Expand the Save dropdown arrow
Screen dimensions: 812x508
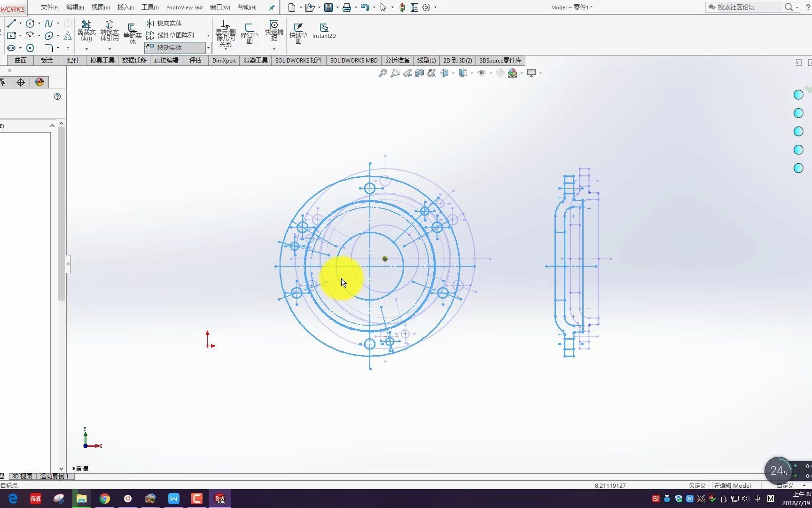337,8
